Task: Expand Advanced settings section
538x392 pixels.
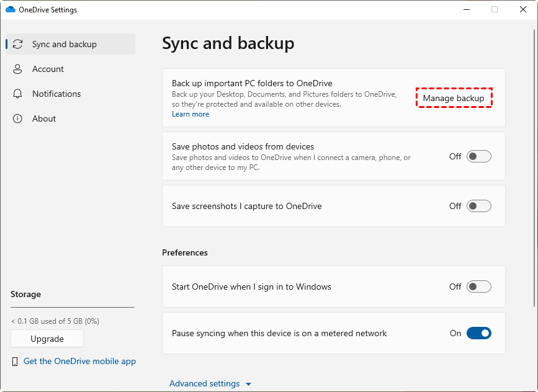Action: [x=204, y=383]
